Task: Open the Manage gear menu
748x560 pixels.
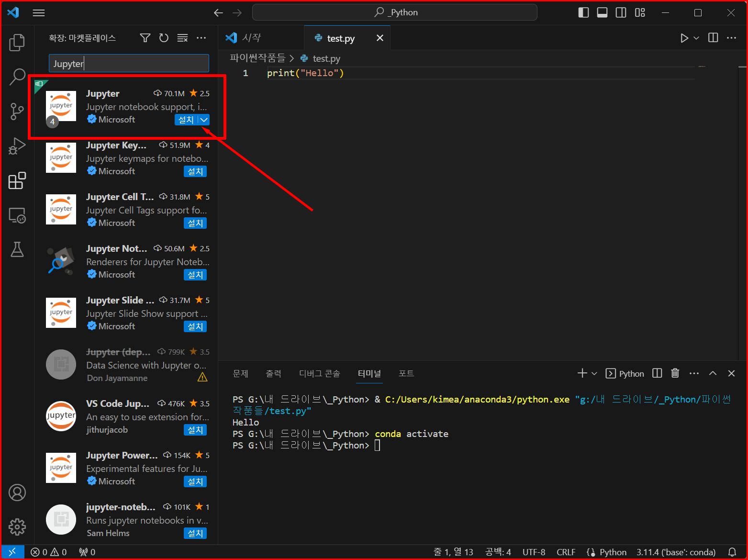Action: [x=17, y=527]
